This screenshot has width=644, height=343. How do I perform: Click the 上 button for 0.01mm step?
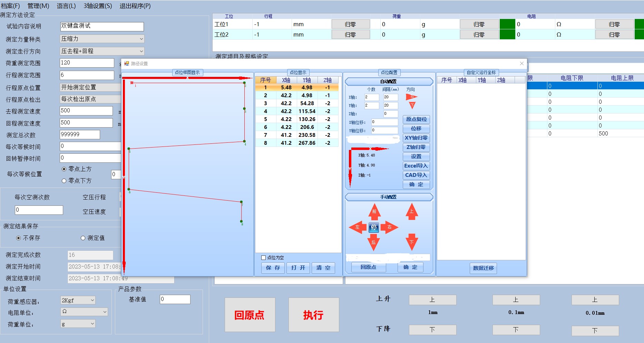click(595, 300)
